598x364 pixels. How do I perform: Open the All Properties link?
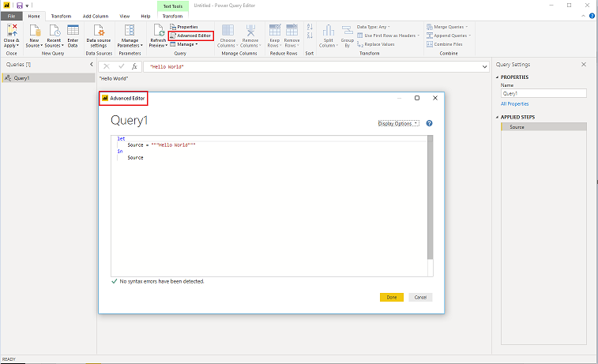pos(514,103)
